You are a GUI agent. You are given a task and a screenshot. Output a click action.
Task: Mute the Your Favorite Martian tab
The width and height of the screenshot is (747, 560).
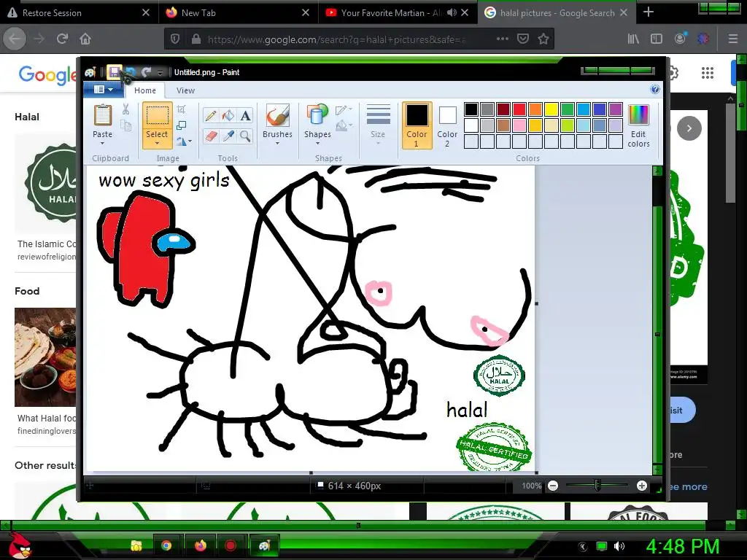coord(452,13)
